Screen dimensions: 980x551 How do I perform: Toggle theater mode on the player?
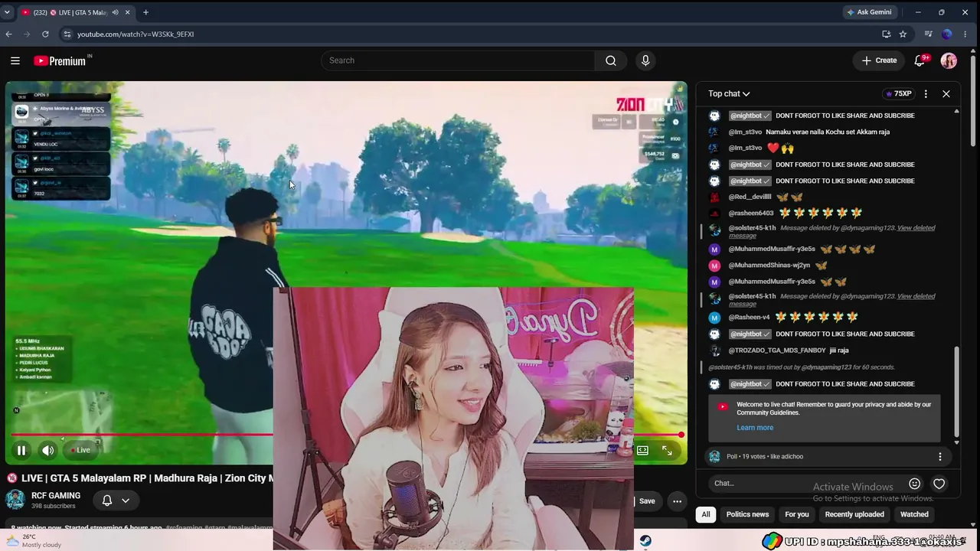click(x=642, y=450)
